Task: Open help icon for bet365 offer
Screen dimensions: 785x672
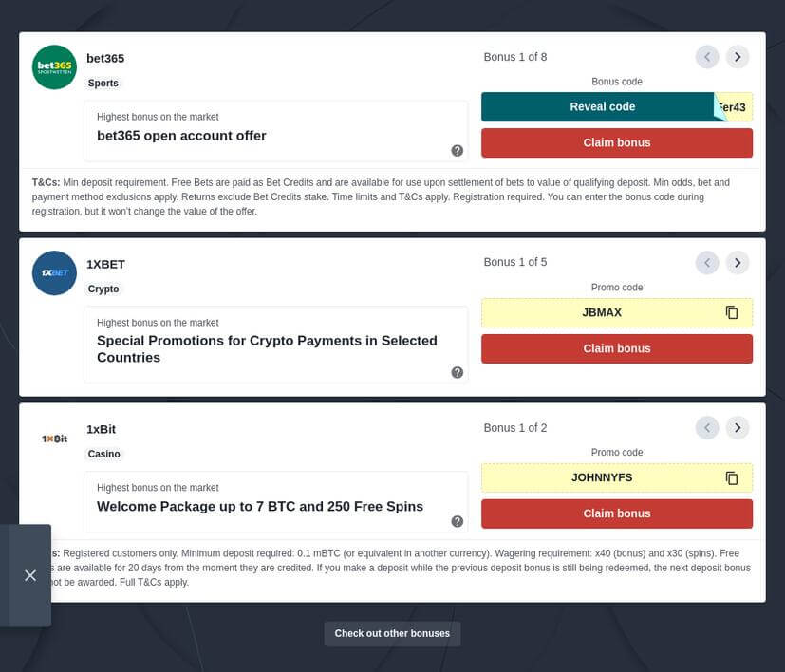Action: [x=457, y=150]
